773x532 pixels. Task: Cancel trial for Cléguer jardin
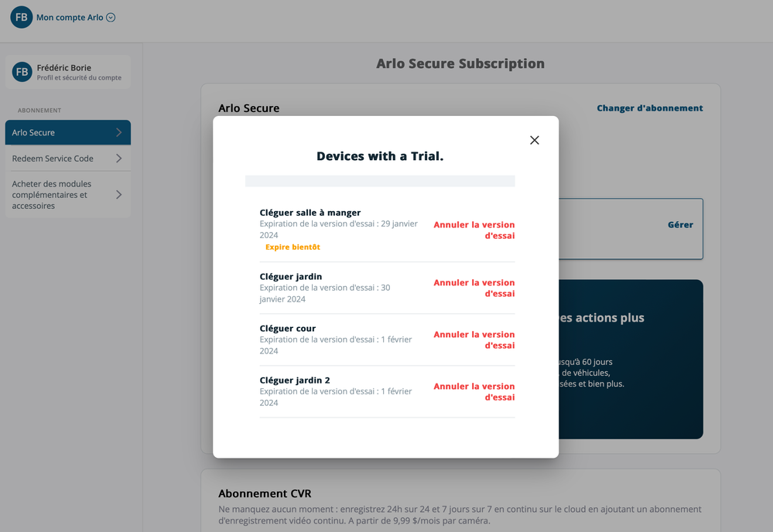(474, 288)
